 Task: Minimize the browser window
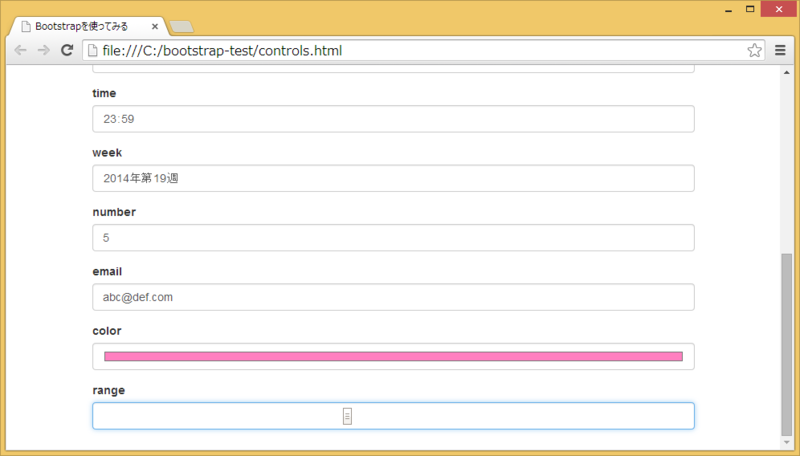click(729, 9)
